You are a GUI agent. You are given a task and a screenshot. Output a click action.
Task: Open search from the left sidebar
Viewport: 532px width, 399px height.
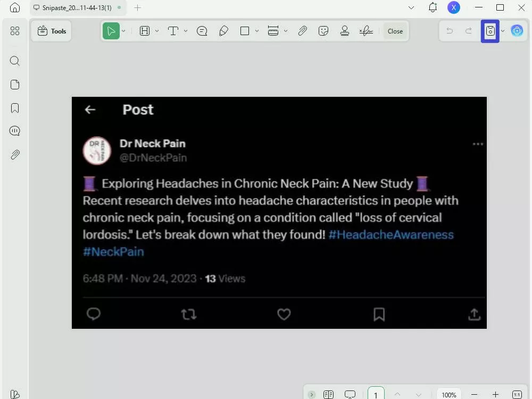click(x=14, y=61)
